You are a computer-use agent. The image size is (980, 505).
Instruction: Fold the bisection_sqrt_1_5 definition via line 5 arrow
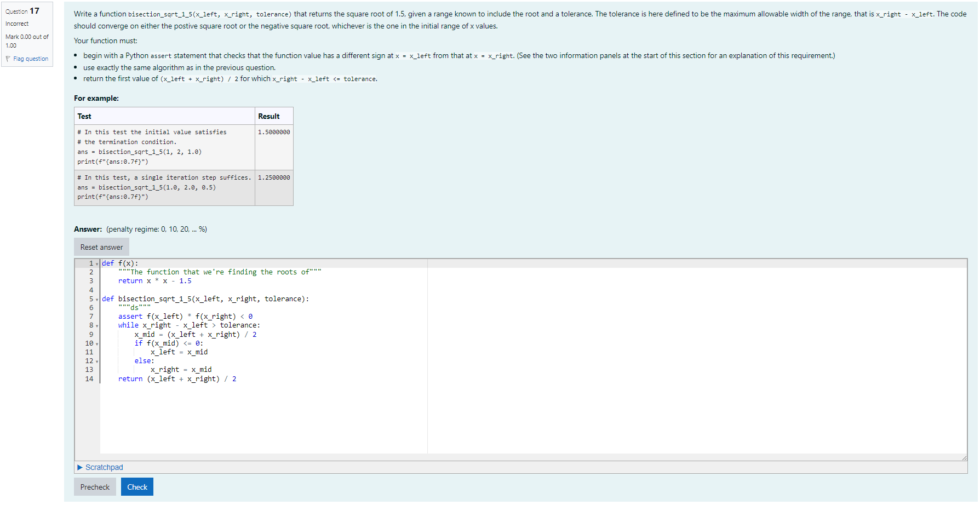(96, 299)
